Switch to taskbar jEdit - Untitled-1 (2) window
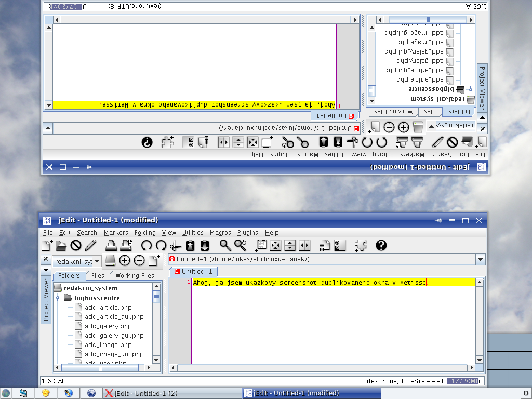 pyautogui.click(x=172, y=393)
